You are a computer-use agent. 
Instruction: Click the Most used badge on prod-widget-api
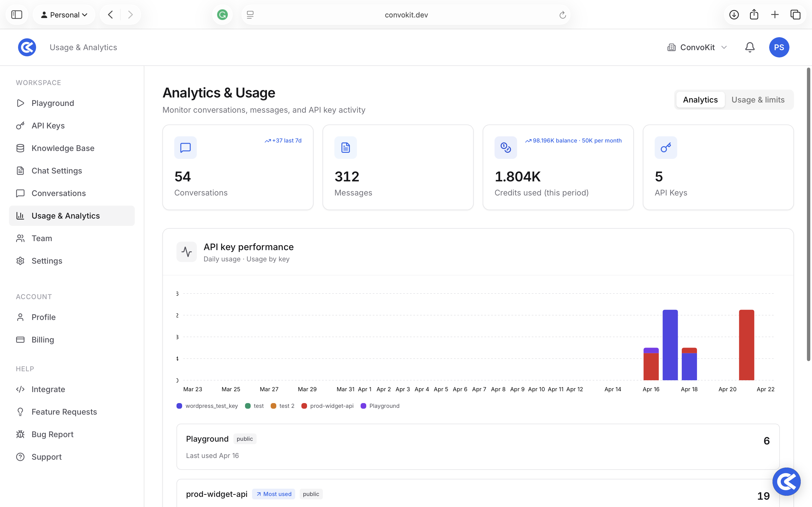point(273,494)
